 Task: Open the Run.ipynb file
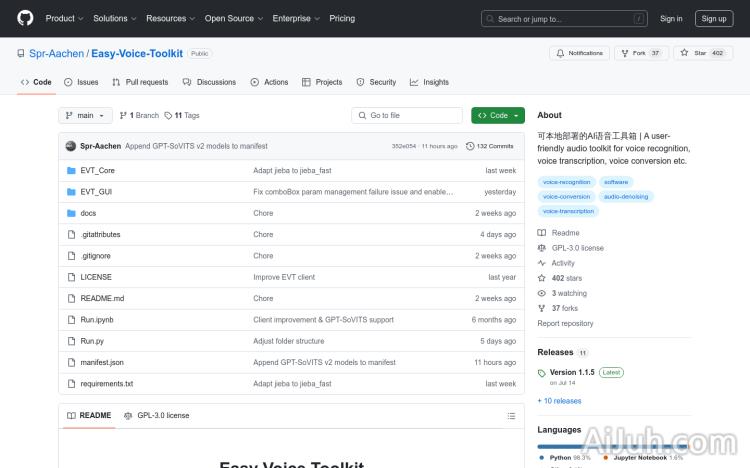[97, 320]
